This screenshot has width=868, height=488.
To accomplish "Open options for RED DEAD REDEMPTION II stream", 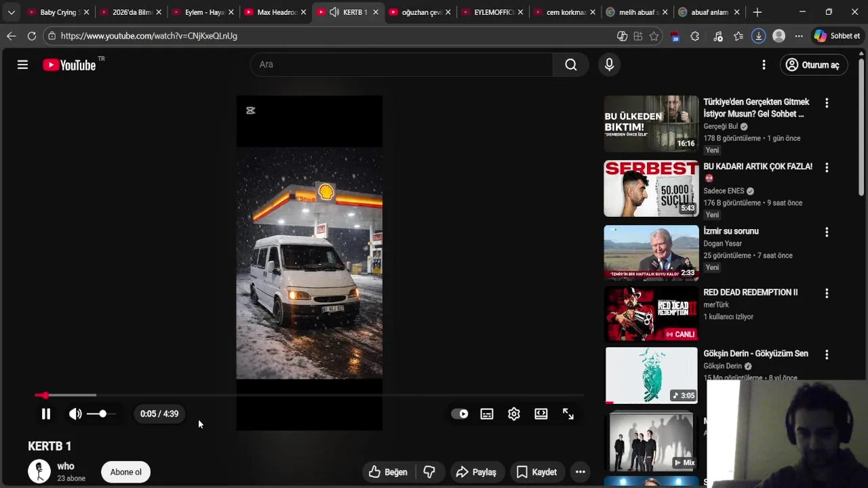I will coord(827,293).
